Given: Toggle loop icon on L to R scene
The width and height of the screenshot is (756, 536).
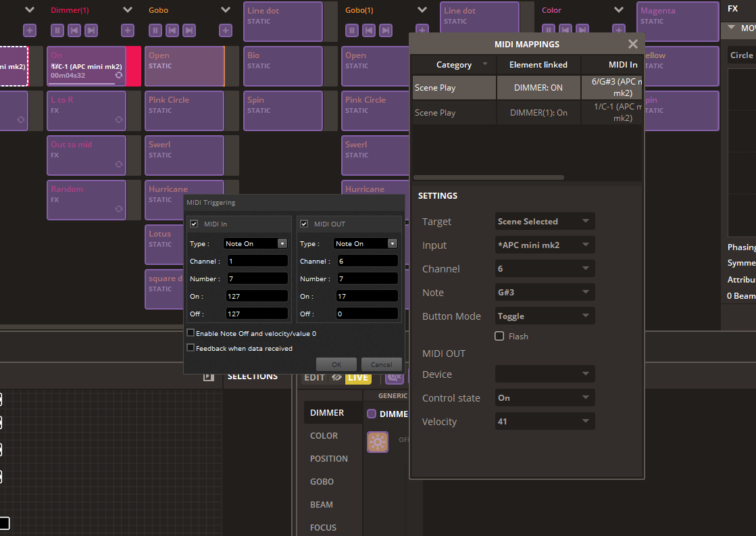Looking at the screenshot, I should (x=119, y=120).
